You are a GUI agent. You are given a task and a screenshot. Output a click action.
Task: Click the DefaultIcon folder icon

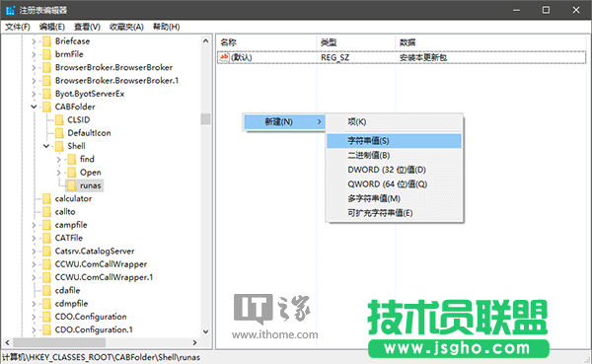pyautogui.click(x=59, y=133)
